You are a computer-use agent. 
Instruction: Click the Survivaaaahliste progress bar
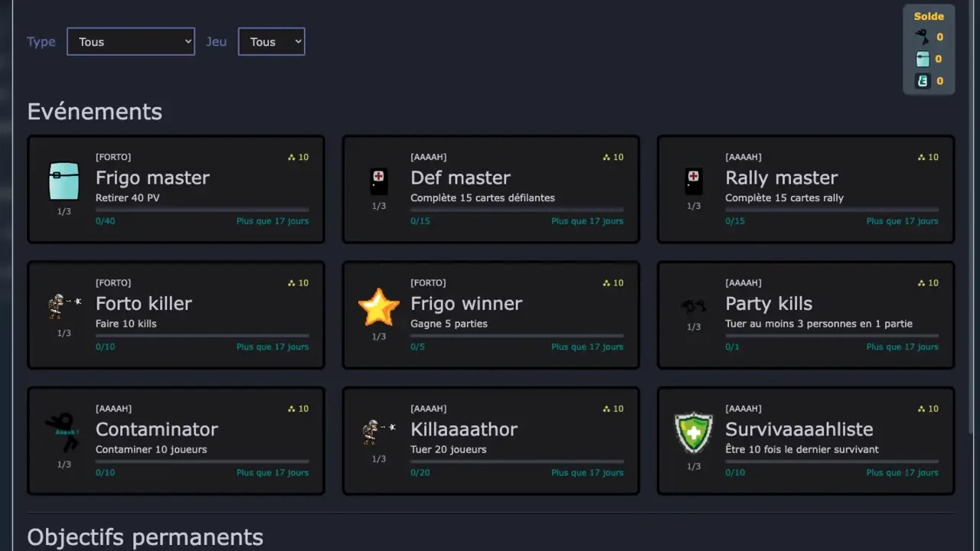point(831,461)
